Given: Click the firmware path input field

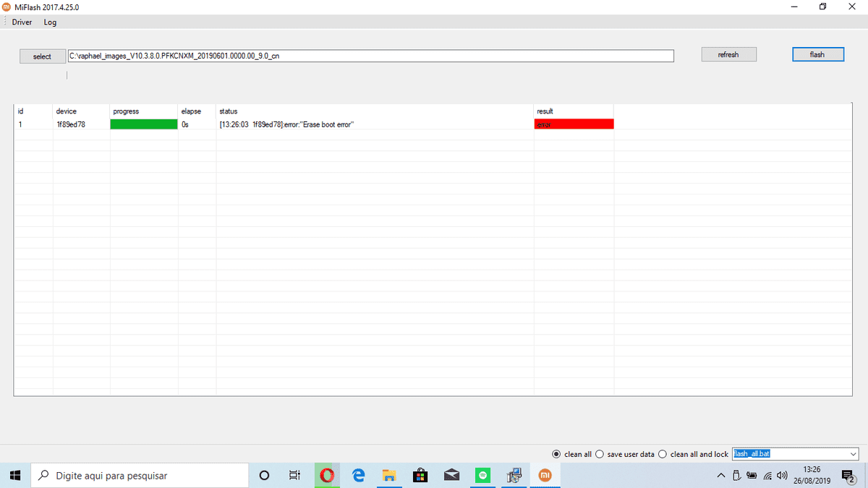Looking at the screenshot, I should 370,56.
